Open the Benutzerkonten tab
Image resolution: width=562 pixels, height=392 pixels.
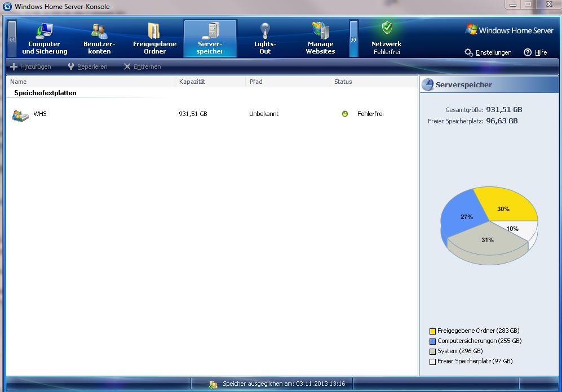99,38
